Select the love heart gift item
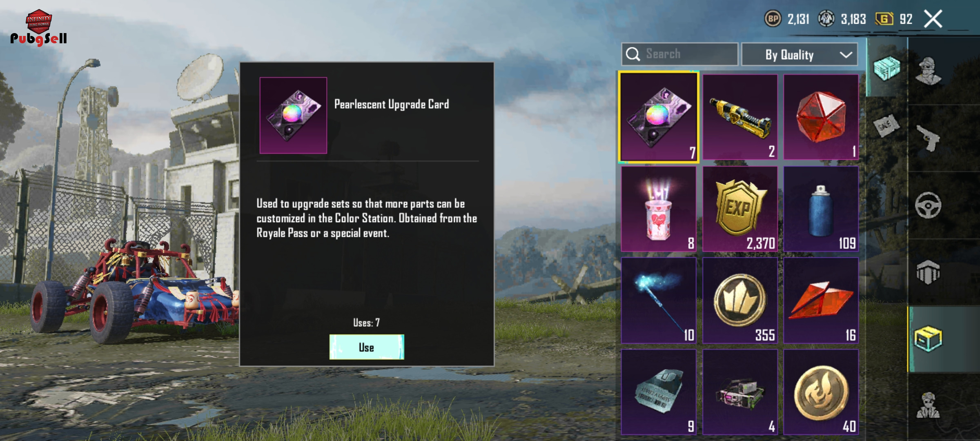Image resolution: width=980 pixels, height=441 pixels. coord(658,209)
